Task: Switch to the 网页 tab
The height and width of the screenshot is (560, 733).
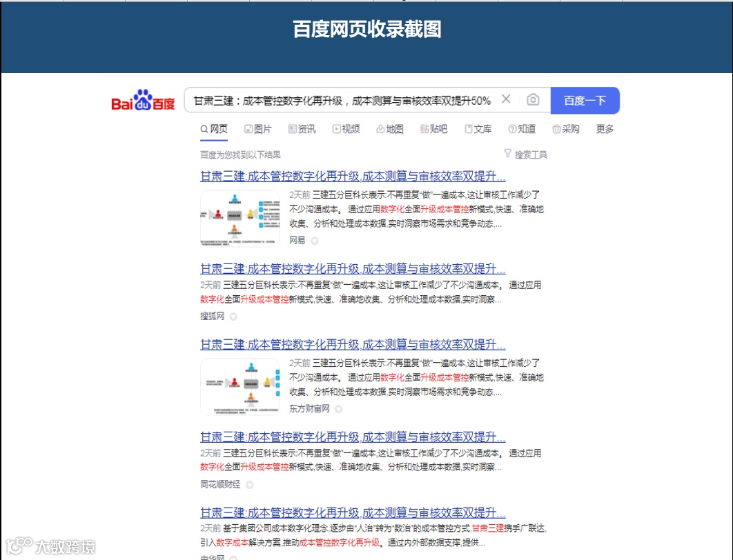Action: pyautogui.click(x=214, y=129)
